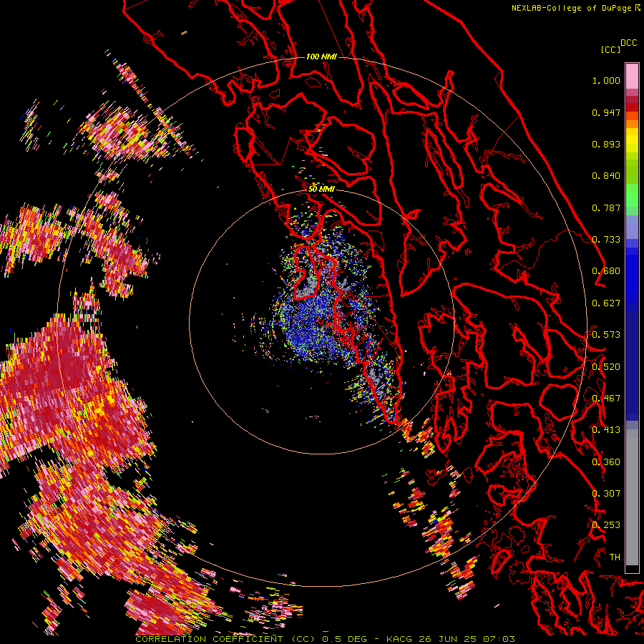This screenshot has width=644, height=644.
Task: Click the 0.680 scale value
Action: click(x=606, y=271)
